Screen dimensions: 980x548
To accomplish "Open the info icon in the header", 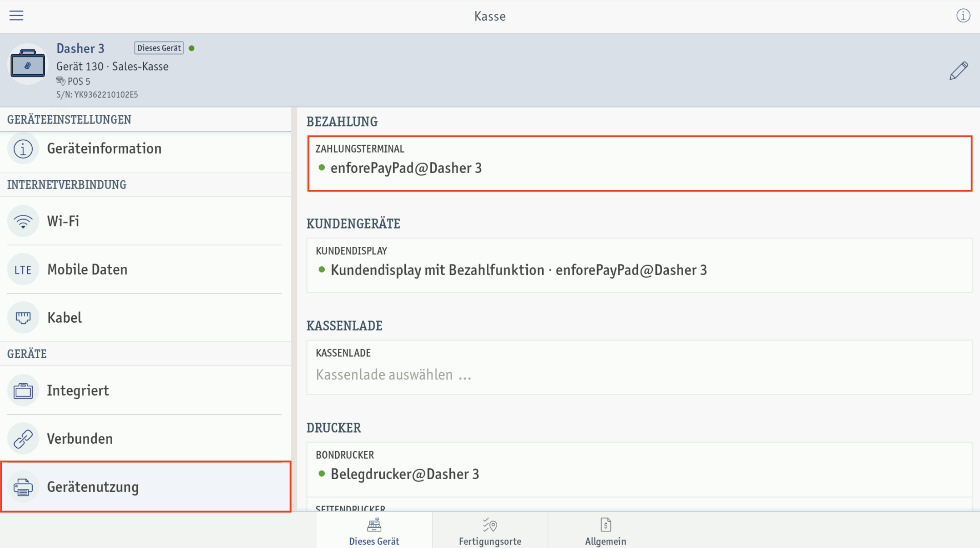I will (963, 16).
